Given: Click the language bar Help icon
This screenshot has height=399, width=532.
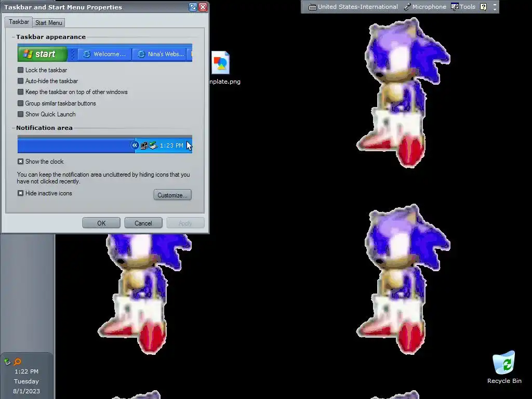Looking at the screenshot, I should click(x=484, y=7).
